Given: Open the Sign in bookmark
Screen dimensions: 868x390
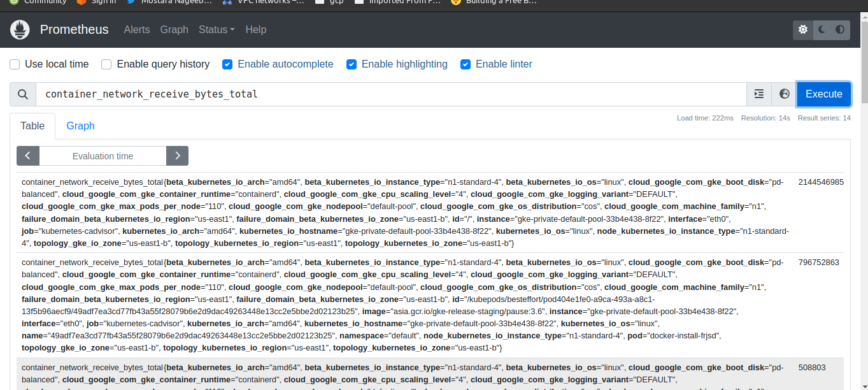Looking at the screenshot, I should tap(97, 2).
